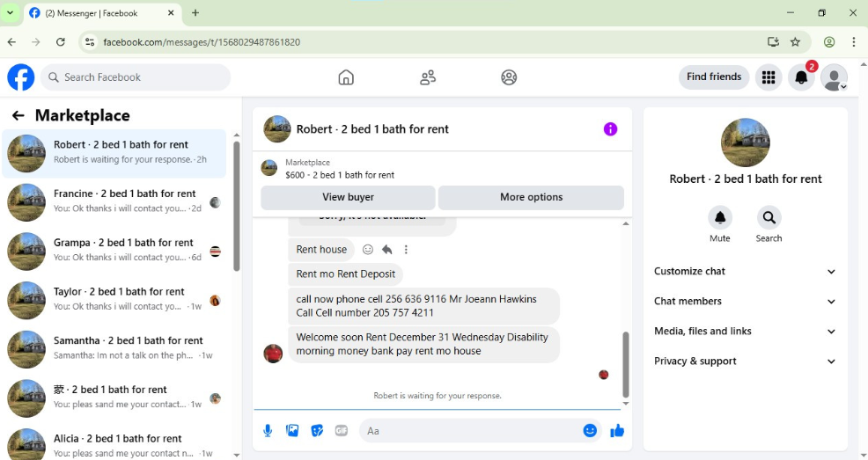Click the Search Facebook field
Image resolution: width=868 pixels, height=460 pixels.
click(136, 77)
